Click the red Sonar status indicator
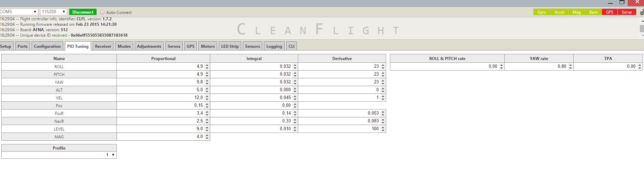The width and height of the screenshot is (644, 179). pyautogui.click(x=627, y=12)
